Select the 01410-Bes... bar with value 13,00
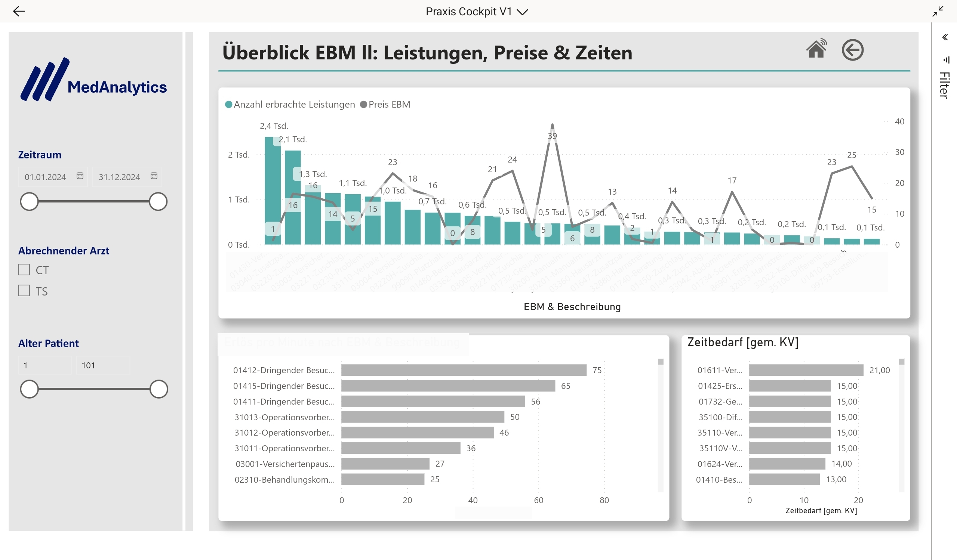This screenshot has height=560, width=957. (x=784, y=479)
